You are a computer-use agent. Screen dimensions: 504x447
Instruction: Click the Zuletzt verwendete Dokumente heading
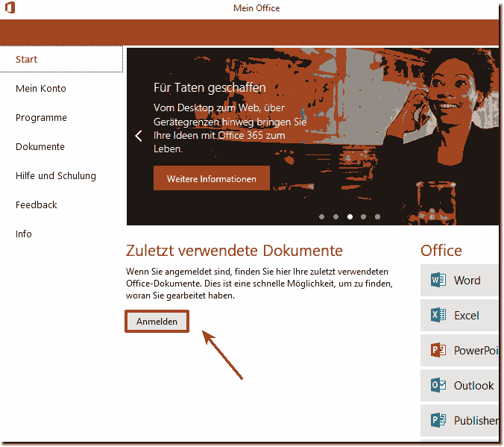click(234, 251)
